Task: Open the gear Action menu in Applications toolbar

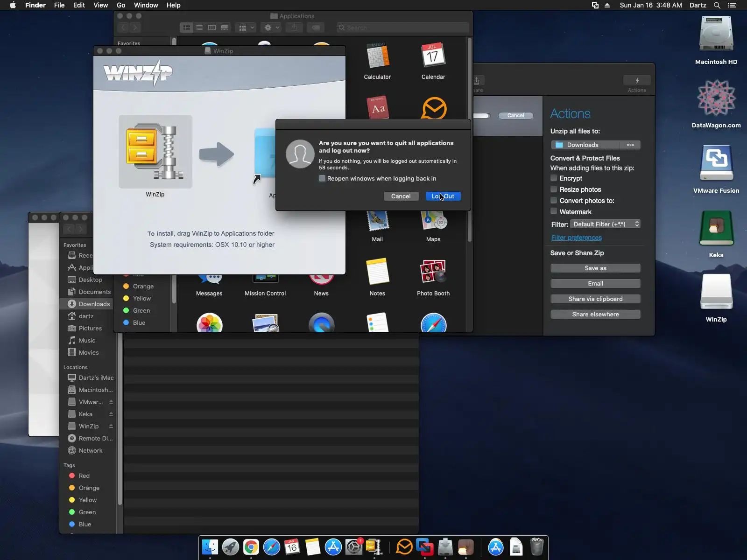Action: coord(271,28)
